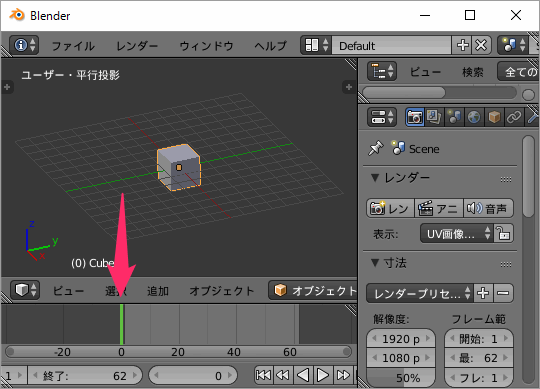Select the Cube in the viewport

coord(179,167)
